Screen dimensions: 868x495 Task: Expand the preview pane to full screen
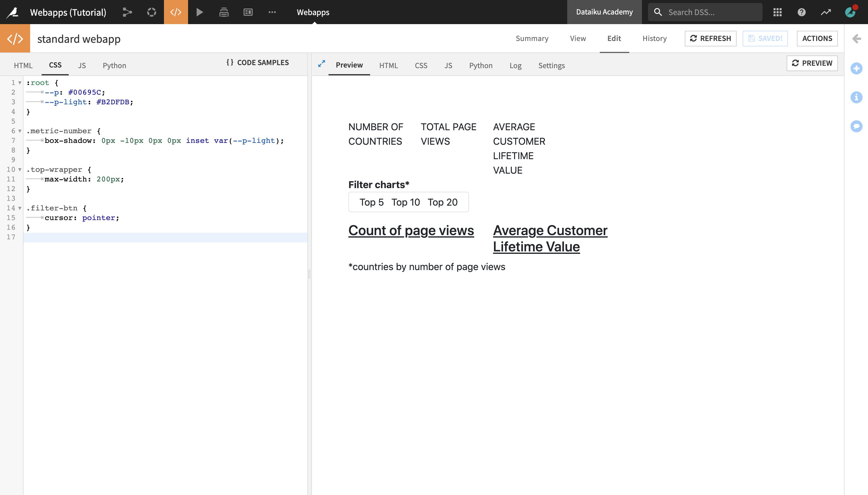322,64
